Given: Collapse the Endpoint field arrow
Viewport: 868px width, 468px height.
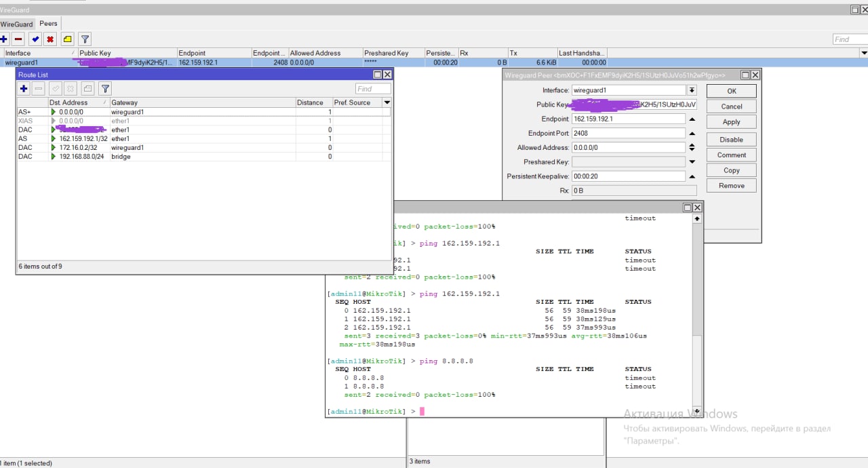Looking at the screenshot, I should pyautogui.click(x=692, y=119).
